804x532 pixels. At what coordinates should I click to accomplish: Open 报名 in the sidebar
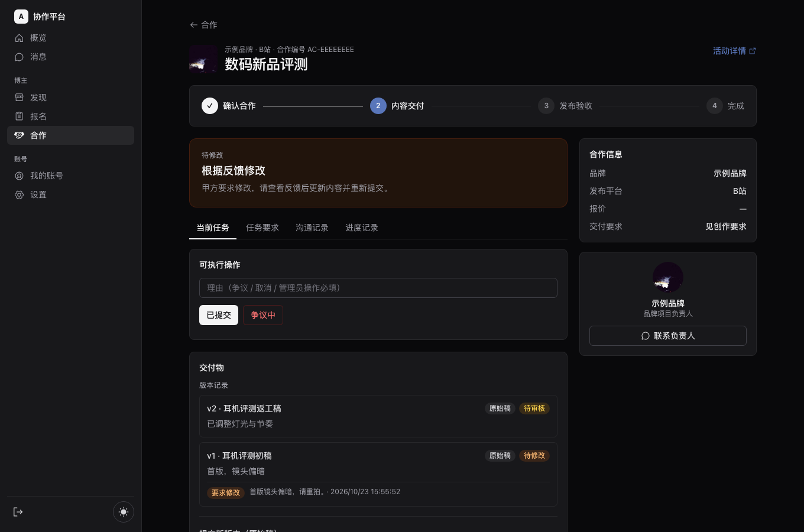tap(71, 116)
